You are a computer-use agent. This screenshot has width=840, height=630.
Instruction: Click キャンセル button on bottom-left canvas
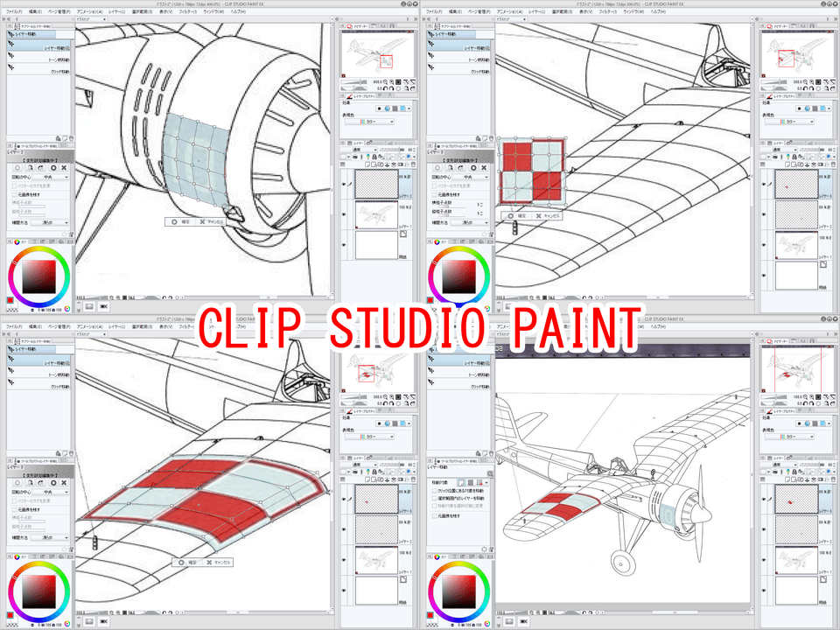219,563
